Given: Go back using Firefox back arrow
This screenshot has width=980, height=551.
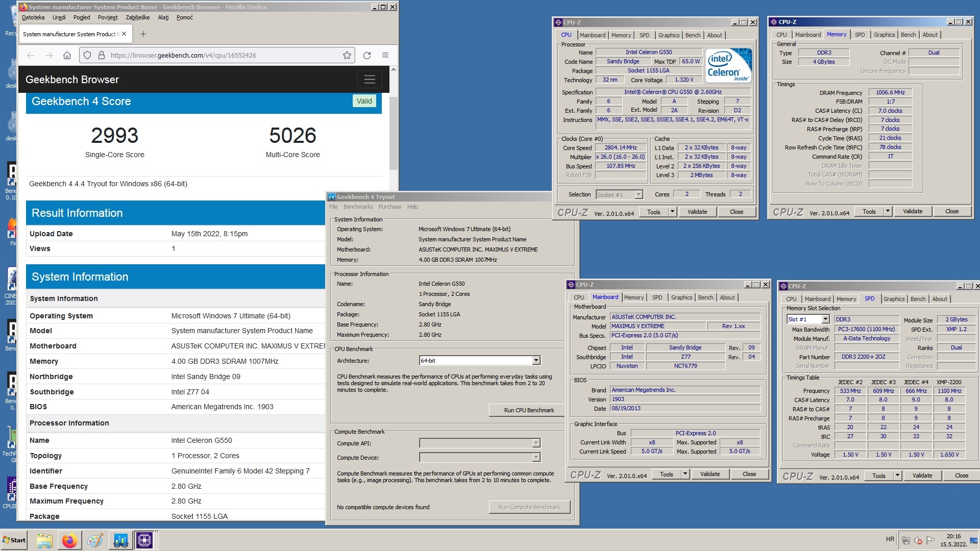Looking at the screenshot, I should click(31, 55).
